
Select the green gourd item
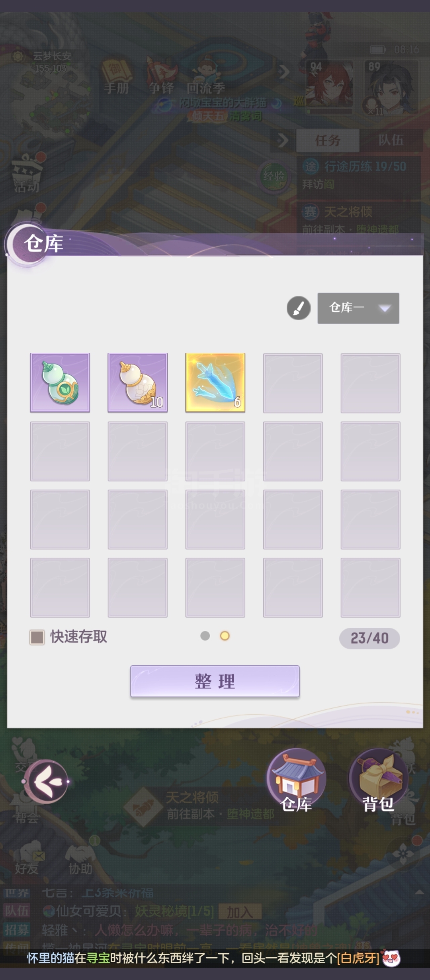point(60,382)
